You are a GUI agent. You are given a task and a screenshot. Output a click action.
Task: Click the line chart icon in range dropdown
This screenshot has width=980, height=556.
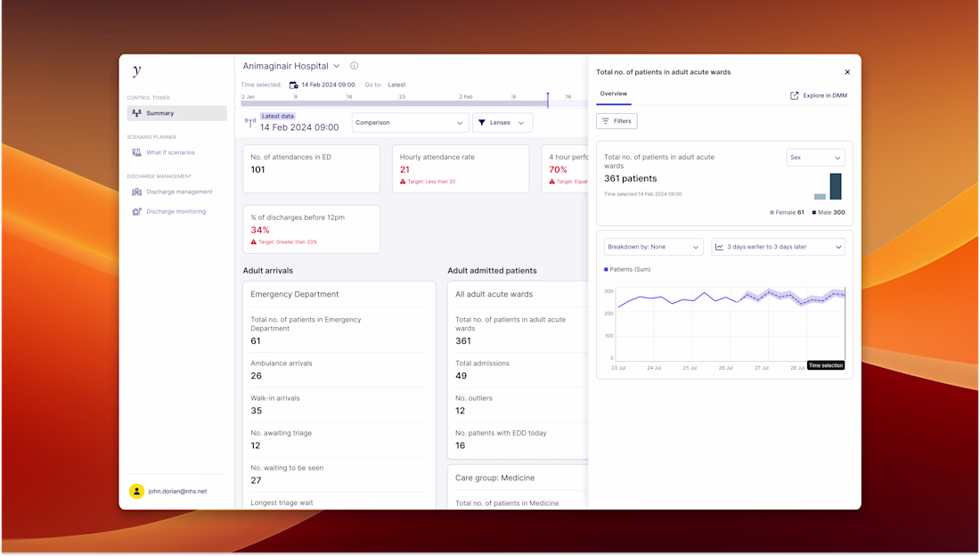coord(719,247)
